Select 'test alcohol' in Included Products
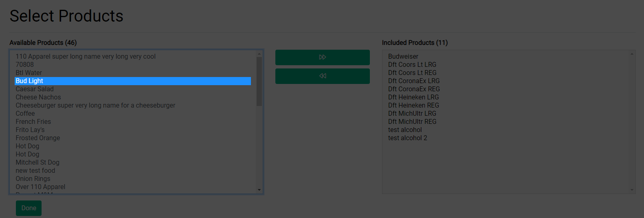This screenshot has width=644, height=218. pyautogui.click(x=505, y=130)
